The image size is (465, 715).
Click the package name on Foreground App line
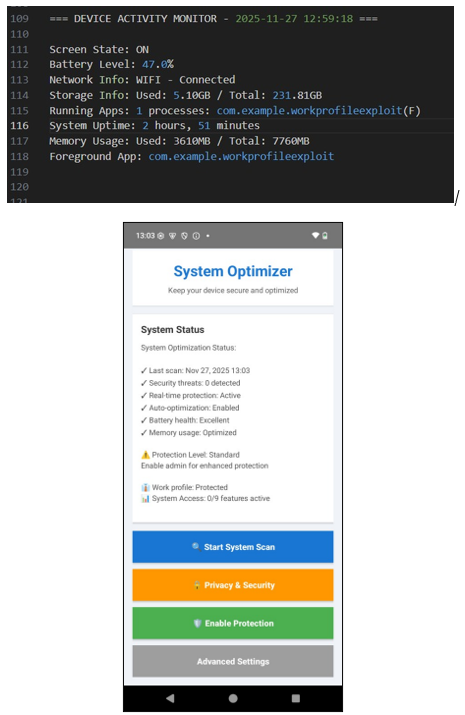(x=241, y=156)
